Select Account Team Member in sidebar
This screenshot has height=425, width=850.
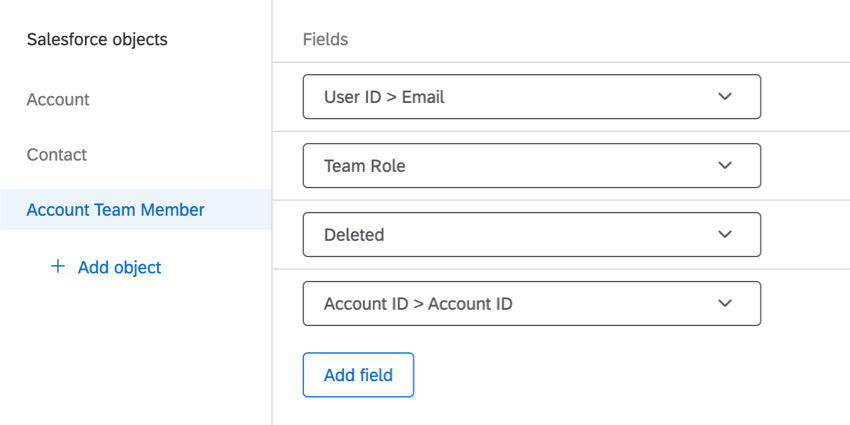[136, 210]
